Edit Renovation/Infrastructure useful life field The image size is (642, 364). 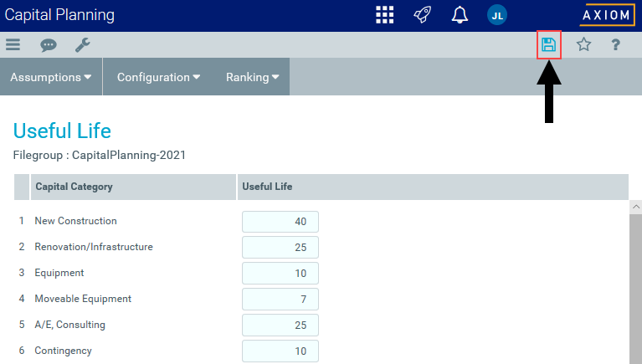[x=280, y=248]
